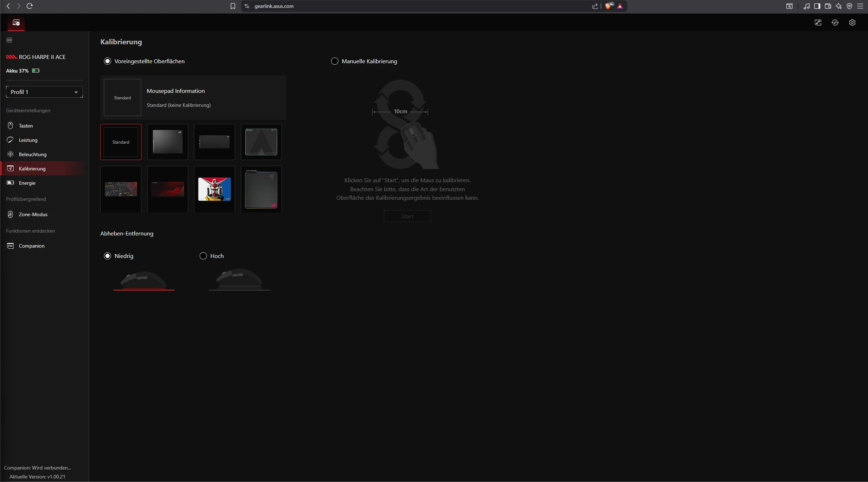868x482 pixels.
Task: Open the Profil 1 dropdown
Action: point(44,92)
